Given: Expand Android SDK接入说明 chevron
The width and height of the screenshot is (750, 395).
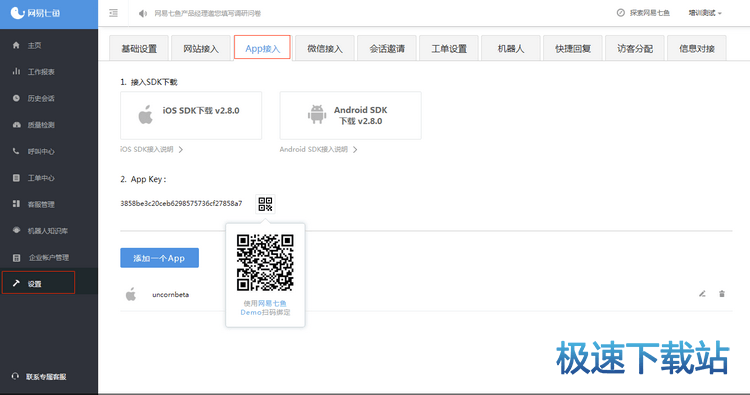Looking at the screenshot, I should coord(355,150).
